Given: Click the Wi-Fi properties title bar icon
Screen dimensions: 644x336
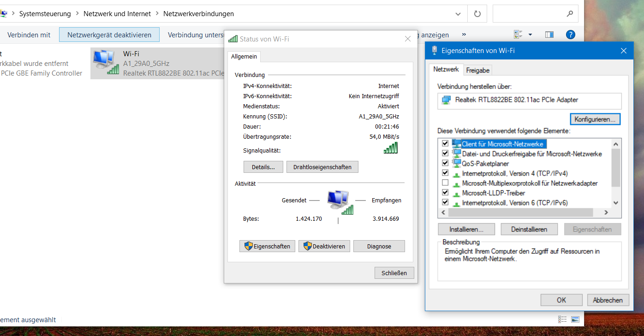Looking at the screenshot, I should coord(434,50).
